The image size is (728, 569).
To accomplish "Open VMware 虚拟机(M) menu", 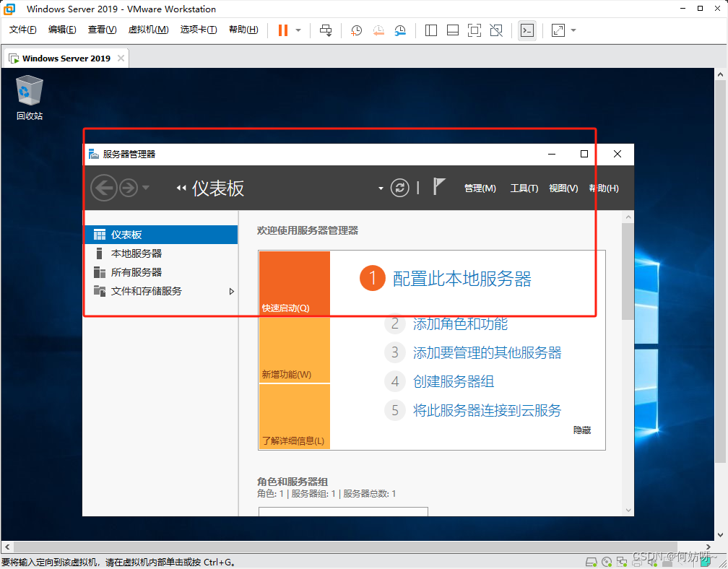I will 148,30.
